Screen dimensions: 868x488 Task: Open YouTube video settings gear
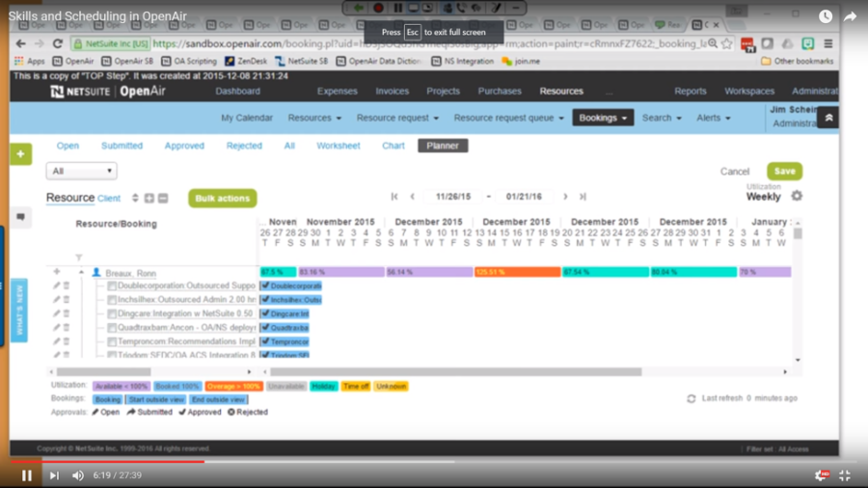[822, 474]
